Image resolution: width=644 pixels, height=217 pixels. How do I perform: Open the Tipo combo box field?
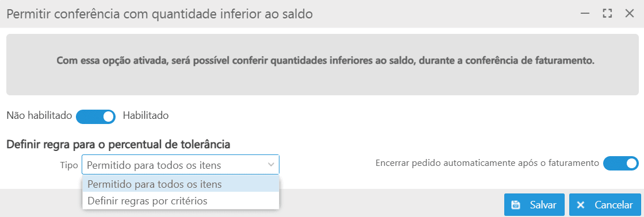181,165
